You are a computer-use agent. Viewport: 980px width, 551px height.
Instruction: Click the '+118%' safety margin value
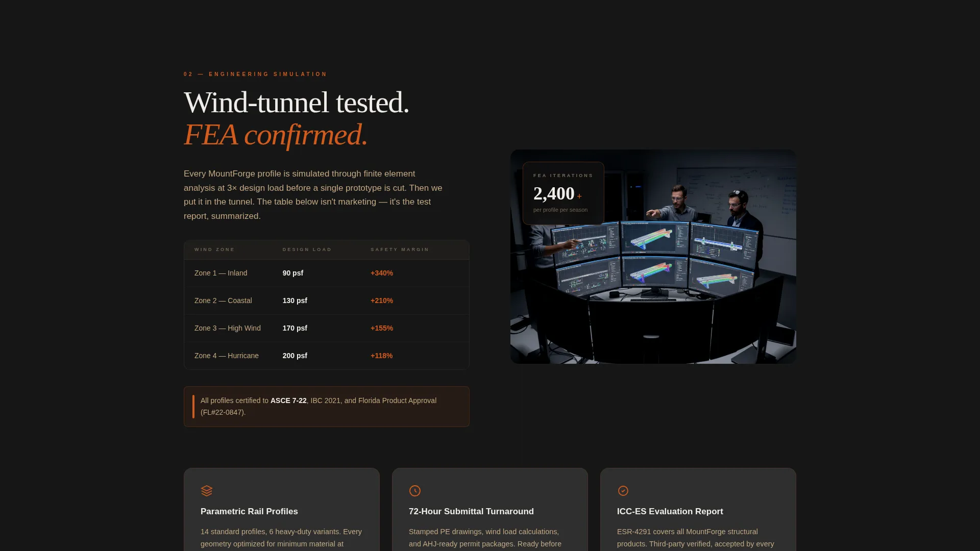point(382,356)
